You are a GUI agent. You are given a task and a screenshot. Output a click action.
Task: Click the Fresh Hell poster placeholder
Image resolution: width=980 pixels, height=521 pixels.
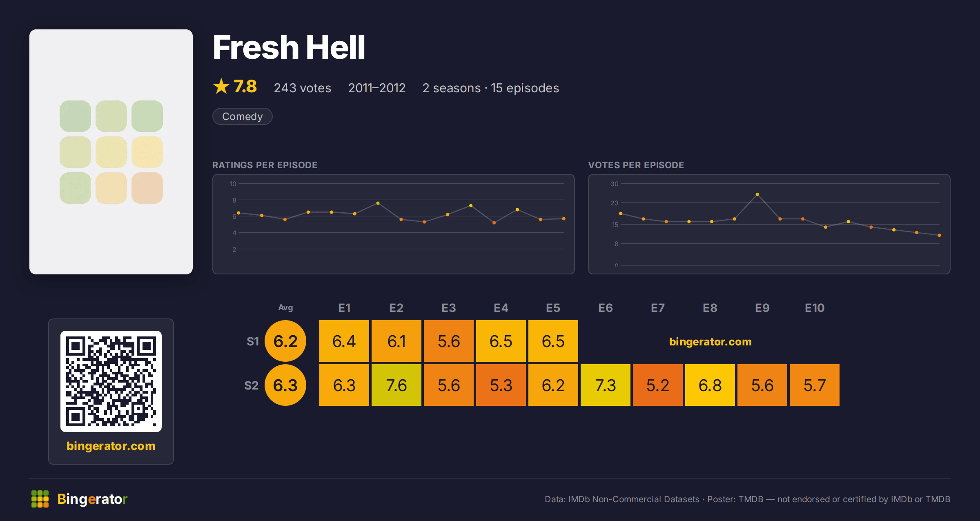click(x=111, y=152)
